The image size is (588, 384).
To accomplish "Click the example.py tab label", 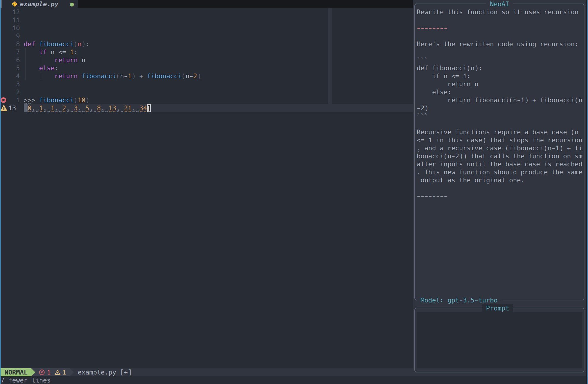I will (x=38, y=4).
